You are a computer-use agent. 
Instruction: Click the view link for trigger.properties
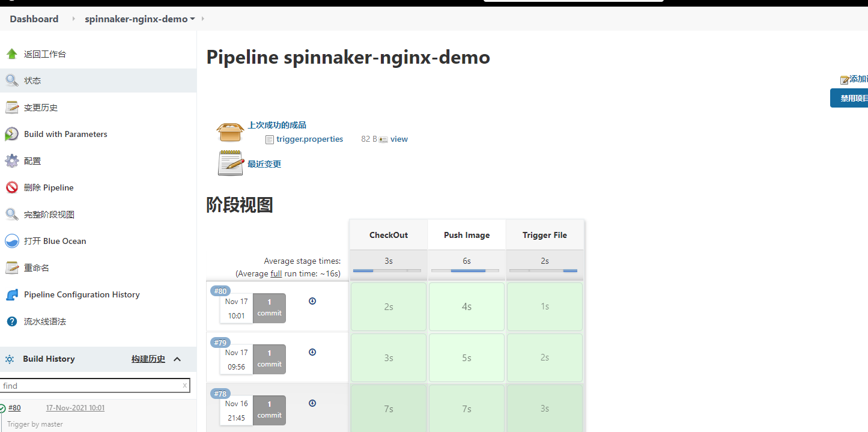click(399, 139)
